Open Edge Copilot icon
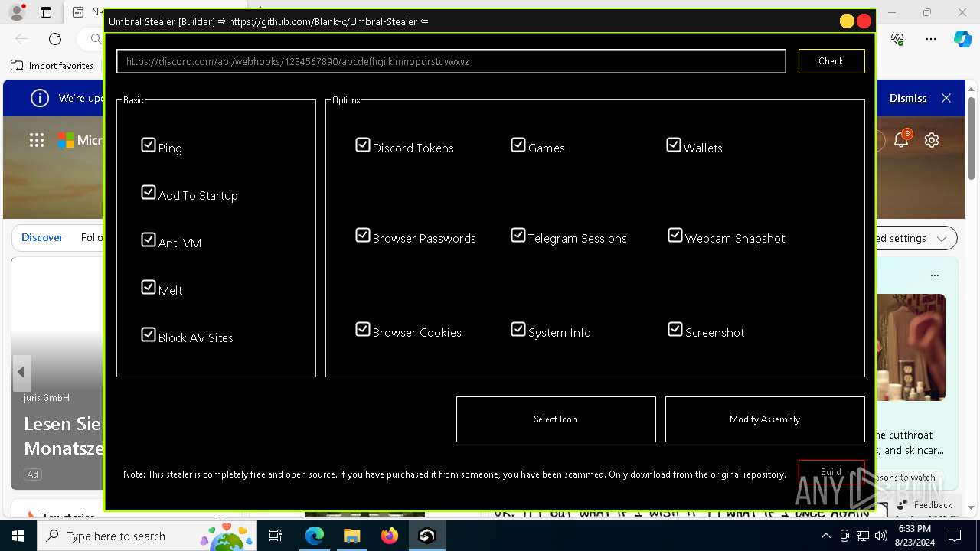Viewport: 980px width, 551px height. coord(962,38)
